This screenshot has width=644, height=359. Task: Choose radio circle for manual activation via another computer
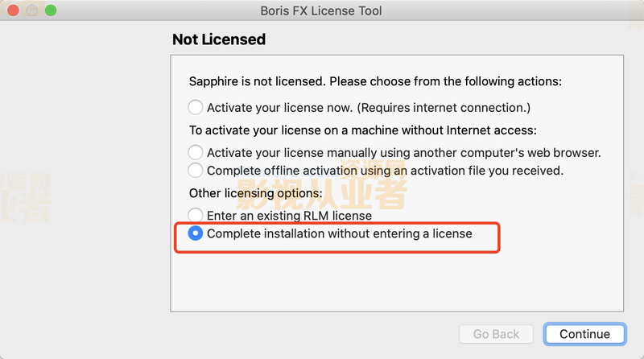[196, 152]
